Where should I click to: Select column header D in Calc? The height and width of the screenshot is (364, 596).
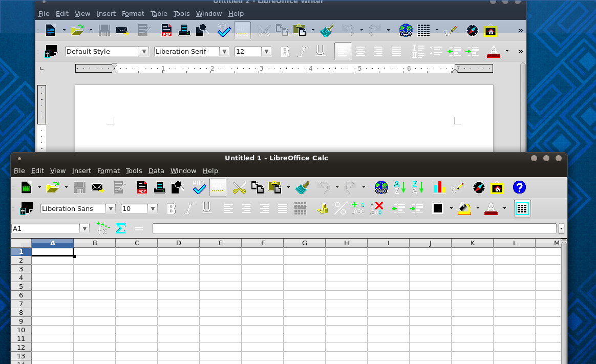point(179,243)
